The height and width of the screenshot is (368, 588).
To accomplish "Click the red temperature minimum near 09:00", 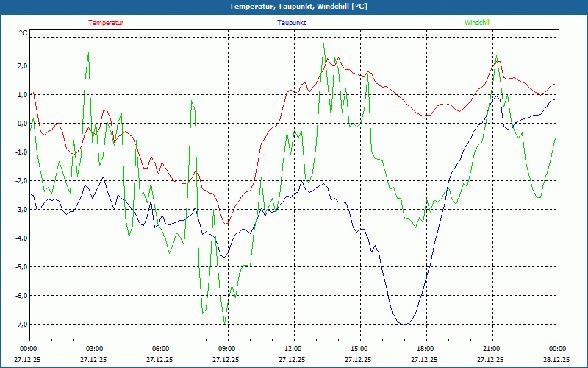I will (x=227, y=224).
